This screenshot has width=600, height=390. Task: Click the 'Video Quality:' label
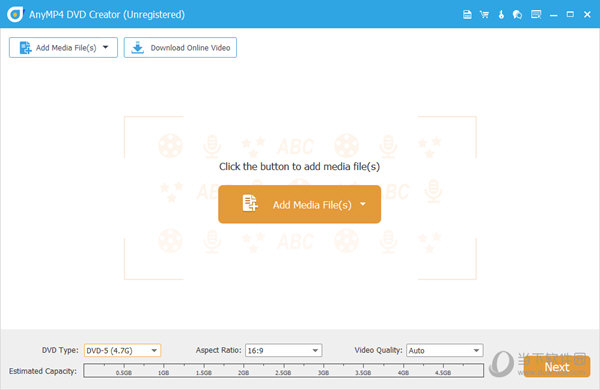tap(378, 350)
